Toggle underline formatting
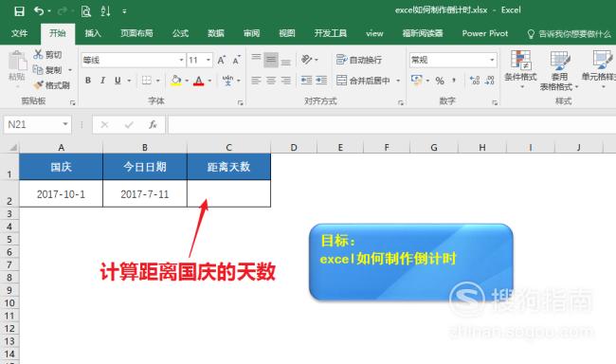616x364 pixels. point(118,81)
